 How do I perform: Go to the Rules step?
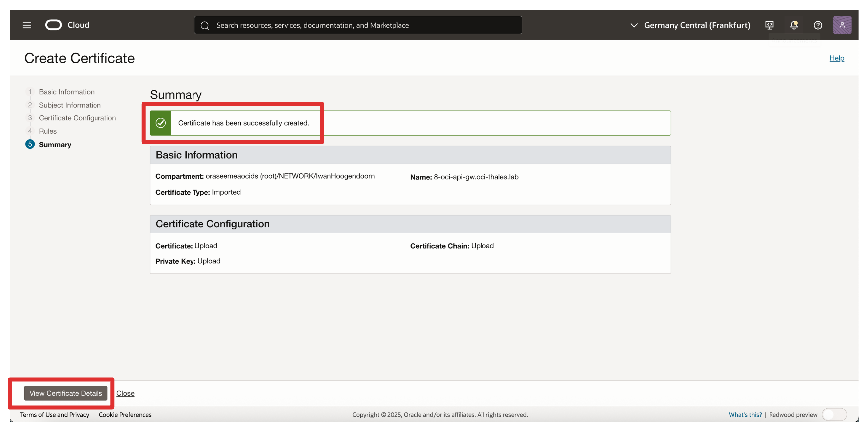[x=48, y=131]
